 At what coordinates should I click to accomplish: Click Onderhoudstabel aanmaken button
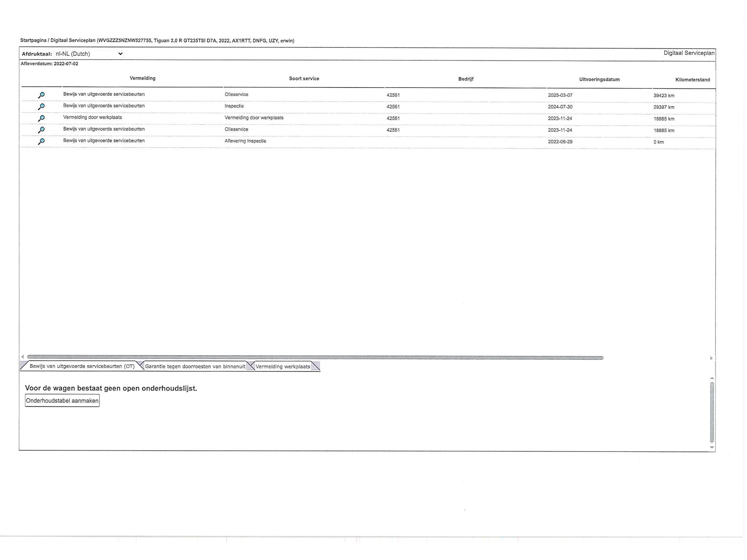click(62, 401)
